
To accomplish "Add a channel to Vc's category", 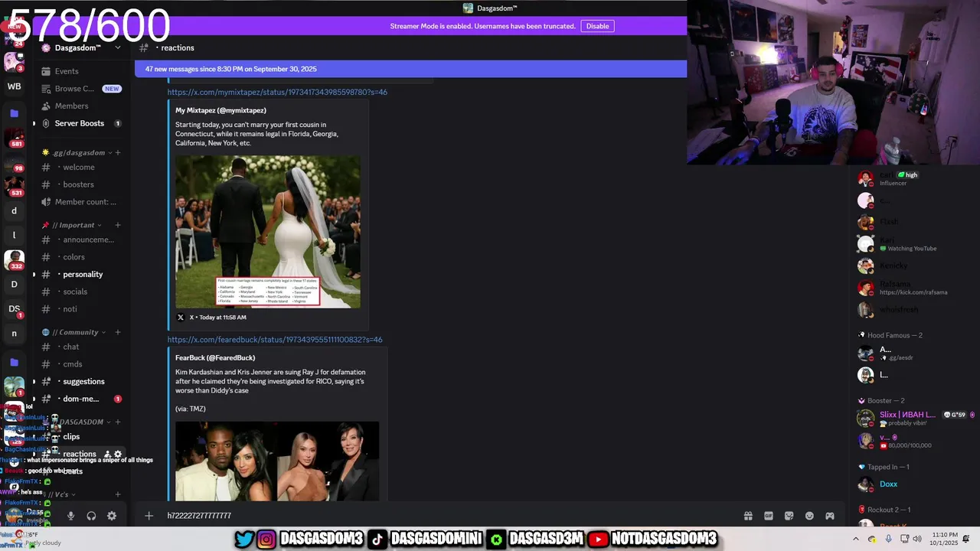I will (x=118, y=494).
